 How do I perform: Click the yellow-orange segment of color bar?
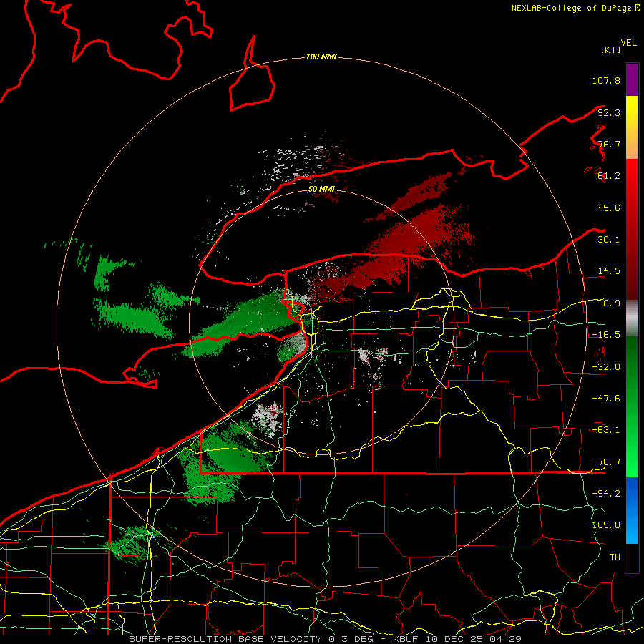tap(632, 127)
